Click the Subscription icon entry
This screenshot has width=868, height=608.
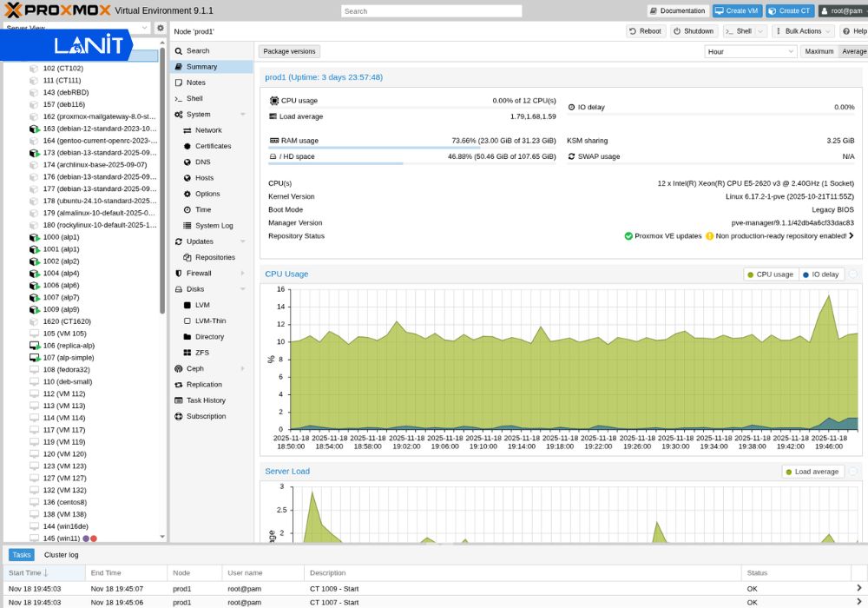tap(178, 416)
